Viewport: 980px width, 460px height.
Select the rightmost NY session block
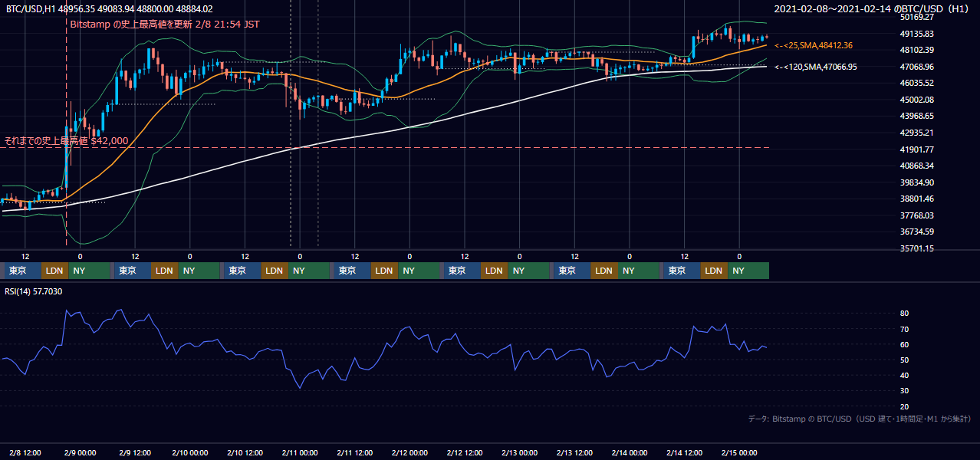click(x=748, y=271)
